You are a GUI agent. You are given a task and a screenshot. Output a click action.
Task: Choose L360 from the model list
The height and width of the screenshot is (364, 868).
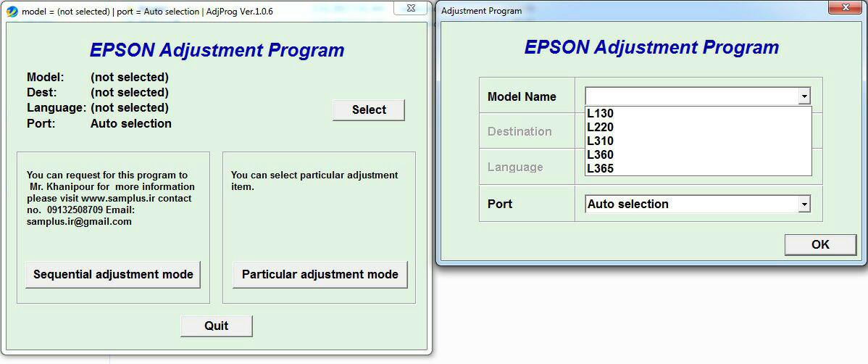point(698,154)
